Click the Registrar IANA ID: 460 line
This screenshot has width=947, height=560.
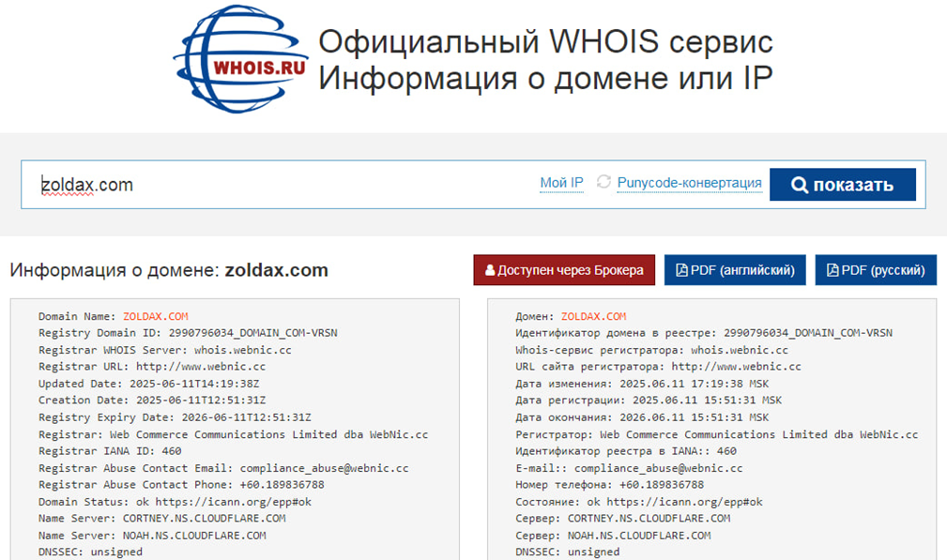click(x=110, y=451)
